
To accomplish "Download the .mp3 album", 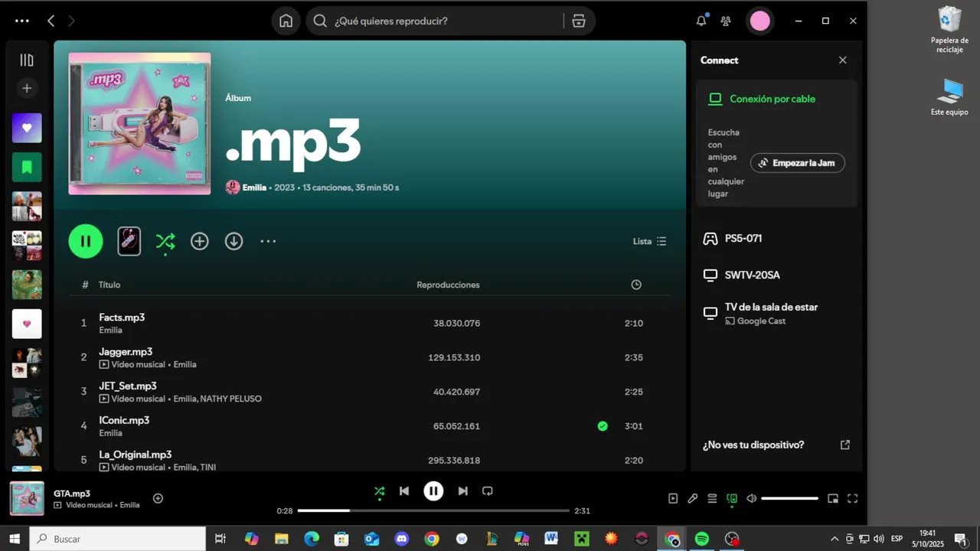I will (x=234, y=241).
